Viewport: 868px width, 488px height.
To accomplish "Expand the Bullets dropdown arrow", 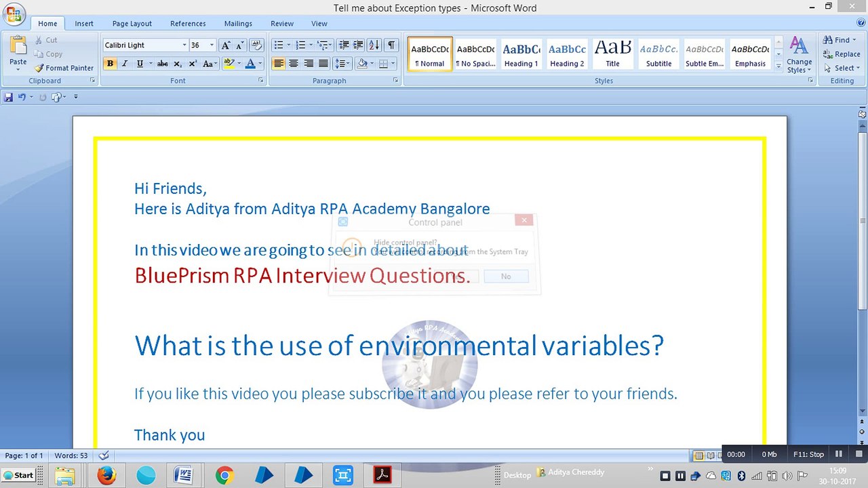I will (289, 45).
